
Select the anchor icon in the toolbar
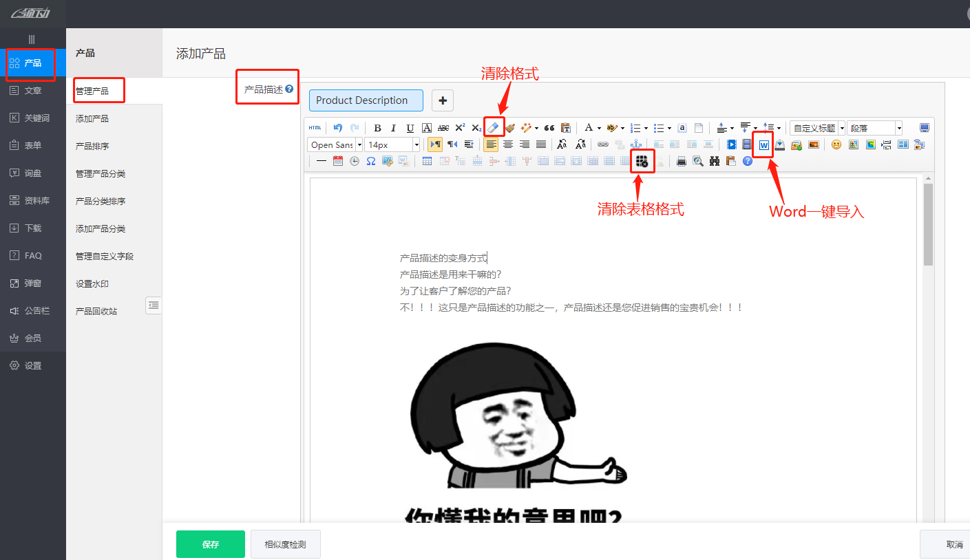637,144
